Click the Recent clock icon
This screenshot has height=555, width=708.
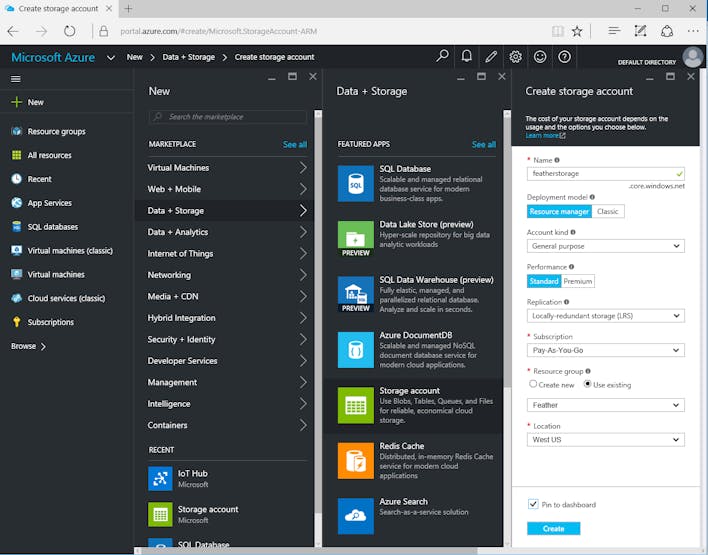point(17,179)
